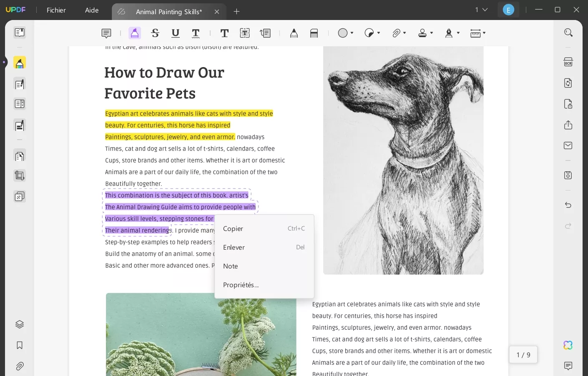Screen dimensions: 588x376
Task: Open UPDF AI assistant
Action: pos(568,345)
